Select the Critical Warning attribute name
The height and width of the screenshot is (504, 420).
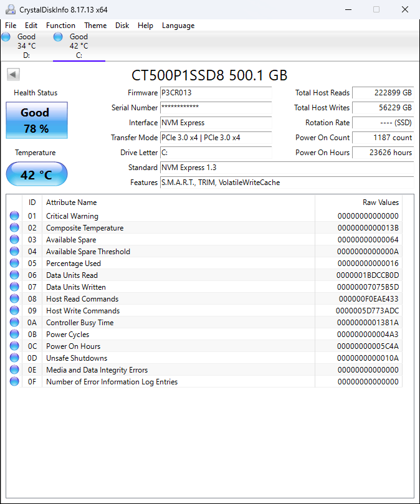pyautogui.click(x=72, y=216)
